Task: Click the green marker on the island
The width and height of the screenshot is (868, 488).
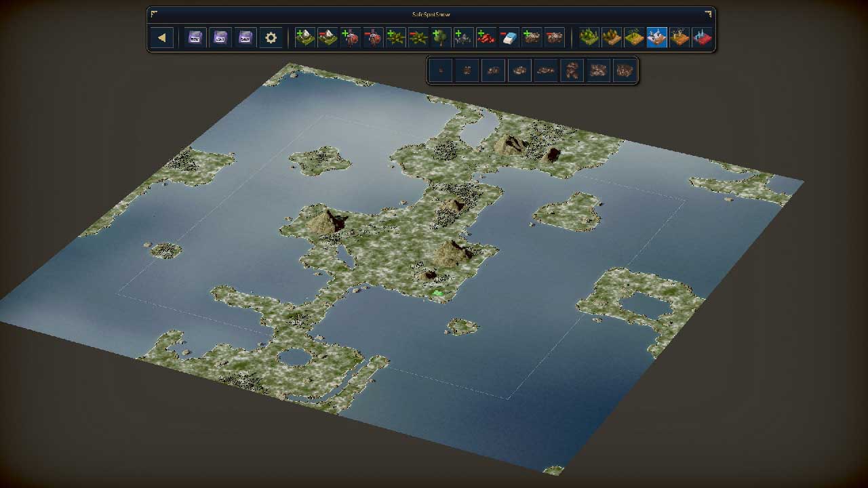Action: [x=438, y=293]
